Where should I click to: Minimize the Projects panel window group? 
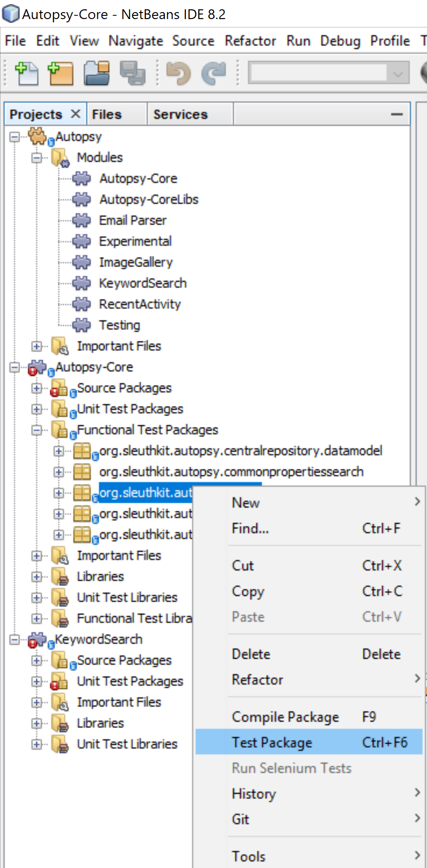tap(397, 114)
